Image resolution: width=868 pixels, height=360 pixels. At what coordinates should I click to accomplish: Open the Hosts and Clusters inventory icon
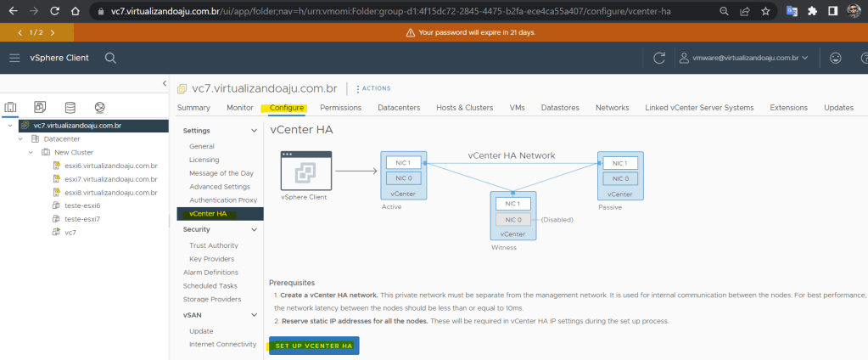[10, 108]
